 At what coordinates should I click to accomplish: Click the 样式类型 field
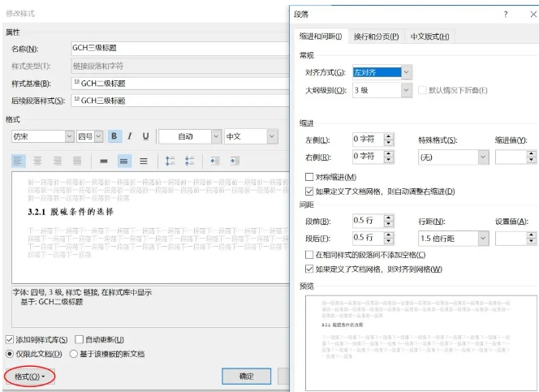pyautogui.click(x=180, y=66)
